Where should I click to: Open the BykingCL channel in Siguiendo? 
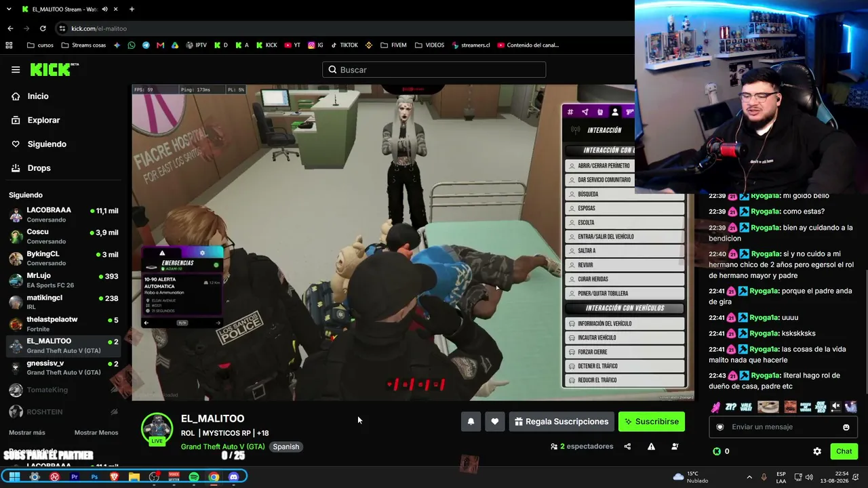(x=64, y=258)
